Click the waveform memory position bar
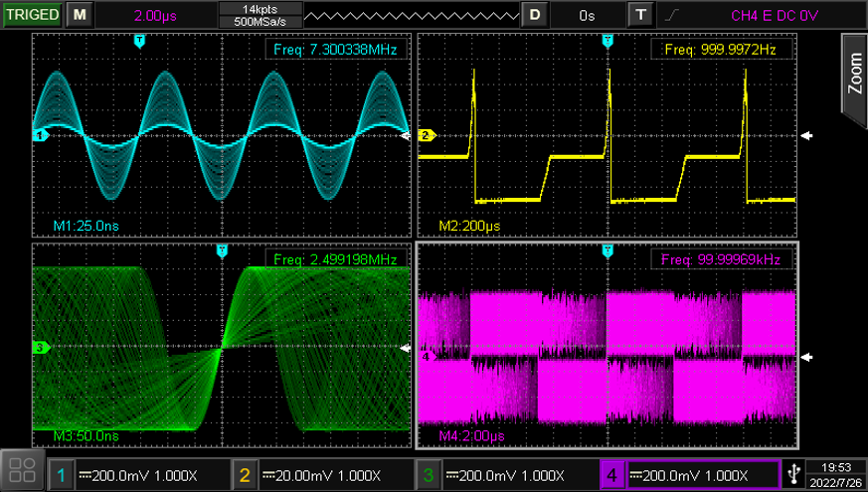The image size is (868, 492). pyautogui.click(x=411, y=15)
